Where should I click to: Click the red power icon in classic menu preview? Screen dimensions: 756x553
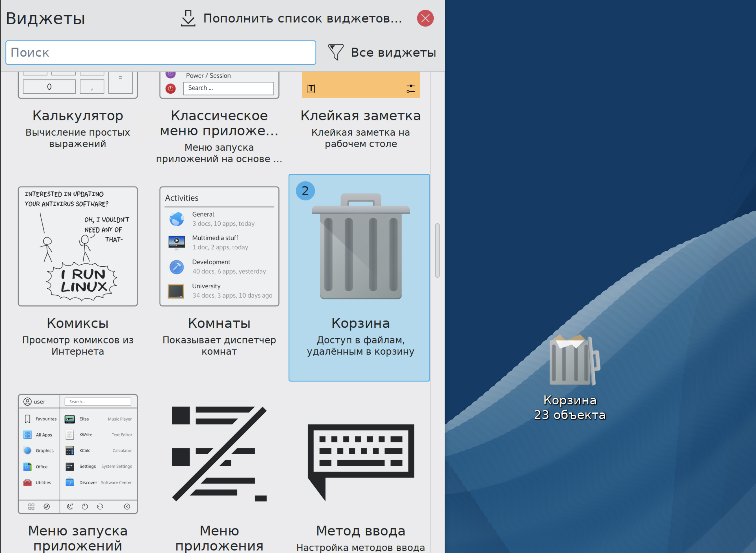pyautogui.click(x=171, y=88)
